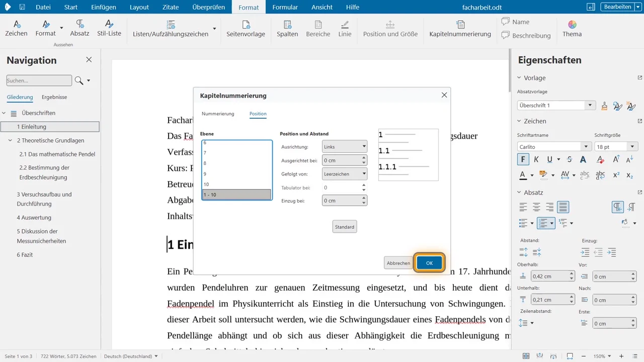Increase font size in the sidebar
644x362 pixels.
pos(616,159)
